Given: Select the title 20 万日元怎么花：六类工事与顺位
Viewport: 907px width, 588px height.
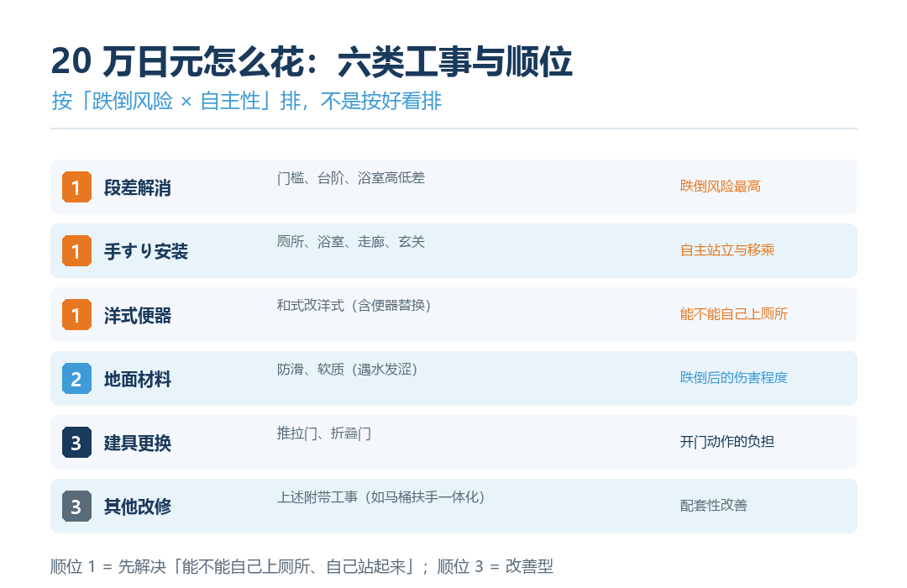Looking at the screenshot, I should [312, 61].
